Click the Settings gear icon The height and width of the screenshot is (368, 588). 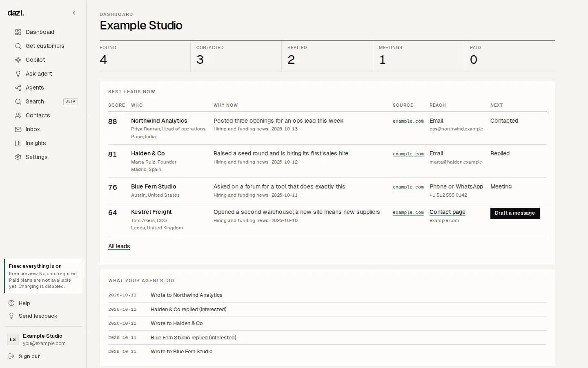pyautogui.click(x=18, y=157)
